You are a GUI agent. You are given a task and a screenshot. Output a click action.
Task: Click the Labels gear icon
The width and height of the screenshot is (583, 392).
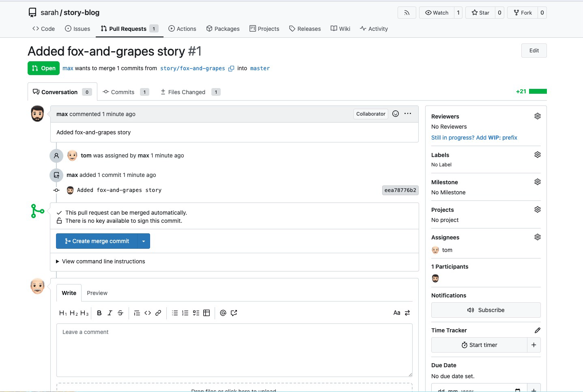pos(537,155)
